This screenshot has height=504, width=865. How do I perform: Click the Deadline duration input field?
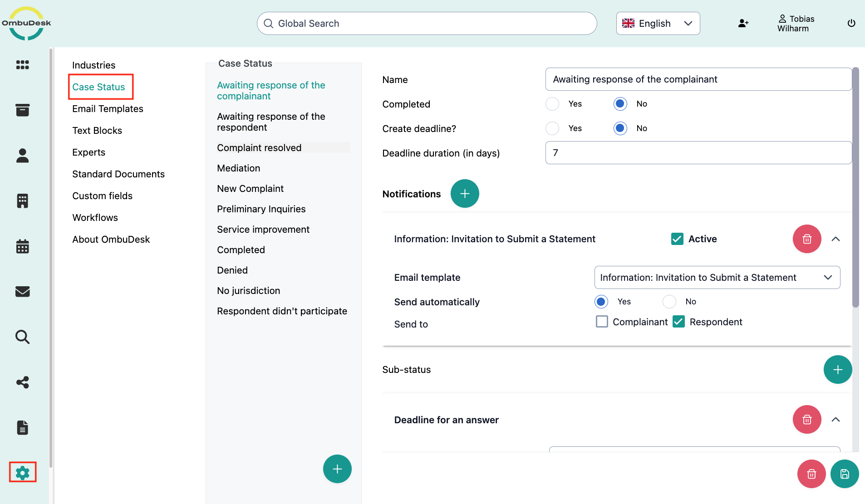tap(698, 153)
